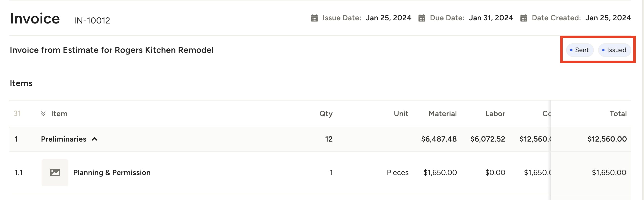Click the invoice number IN-10012
Screen dimensions: 644x200
[x=92, y=20]
